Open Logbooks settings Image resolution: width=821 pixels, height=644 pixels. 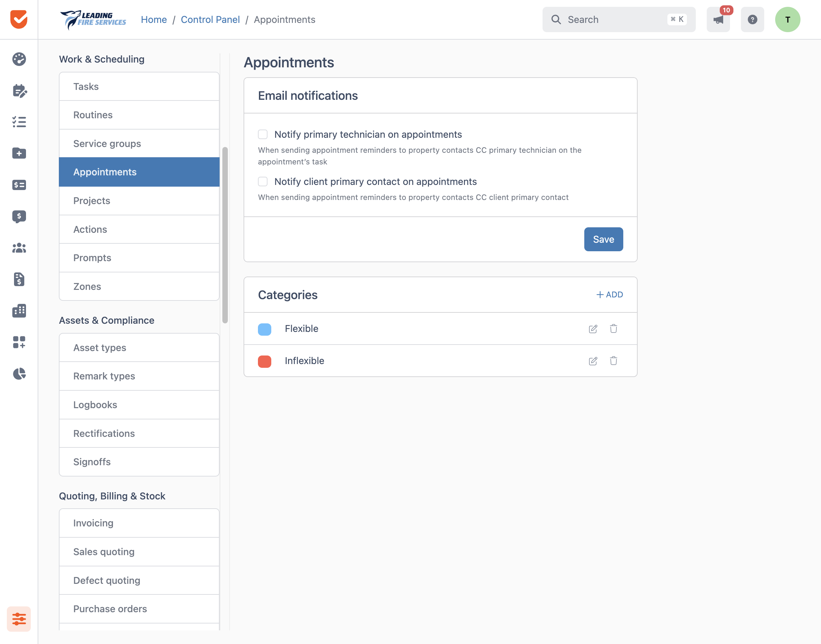coord(139,405)
